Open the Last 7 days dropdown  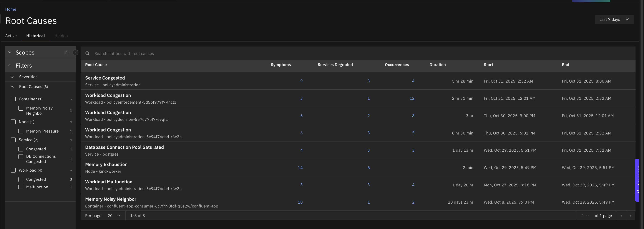click(x=614, y=20)
